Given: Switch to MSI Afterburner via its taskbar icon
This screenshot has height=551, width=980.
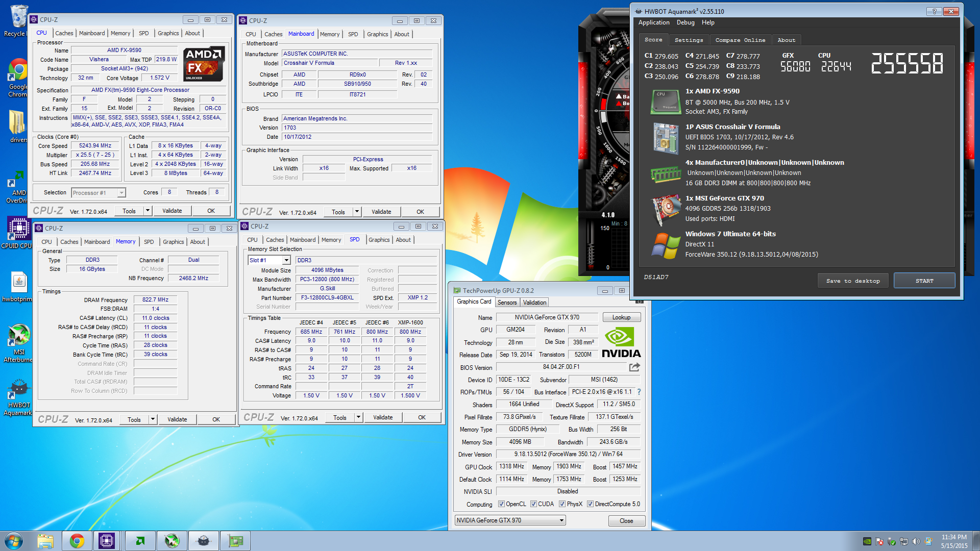Looking at the screenshot, I should (x=172, y=541).
